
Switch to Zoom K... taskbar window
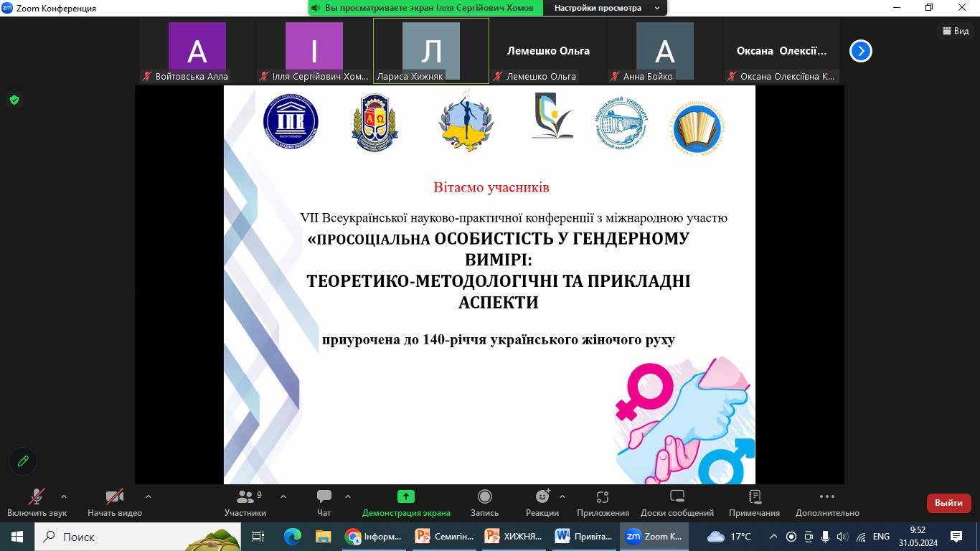655,537
